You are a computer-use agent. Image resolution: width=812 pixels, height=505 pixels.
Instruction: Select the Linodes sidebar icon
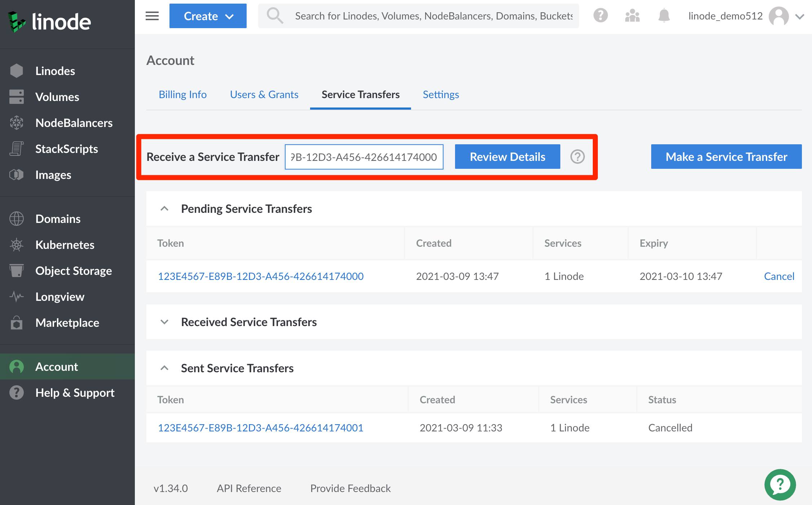point(17,71)
